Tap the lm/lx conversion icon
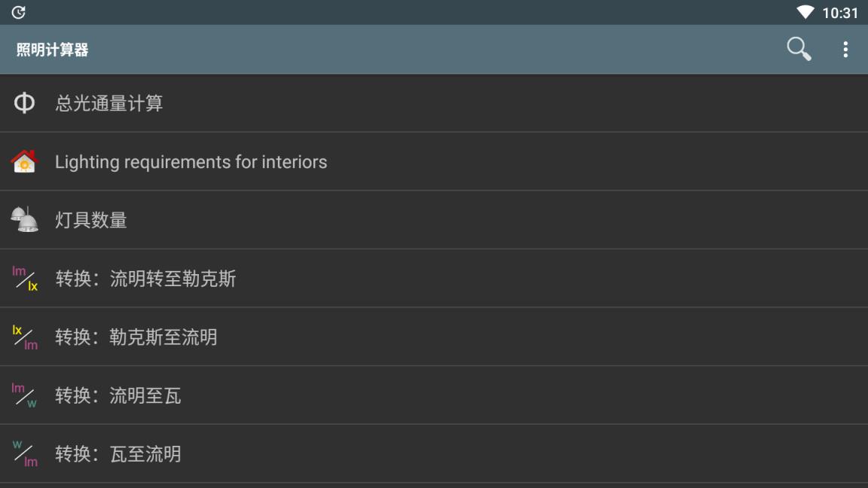868x488 pixels. [x=24, y=279]
